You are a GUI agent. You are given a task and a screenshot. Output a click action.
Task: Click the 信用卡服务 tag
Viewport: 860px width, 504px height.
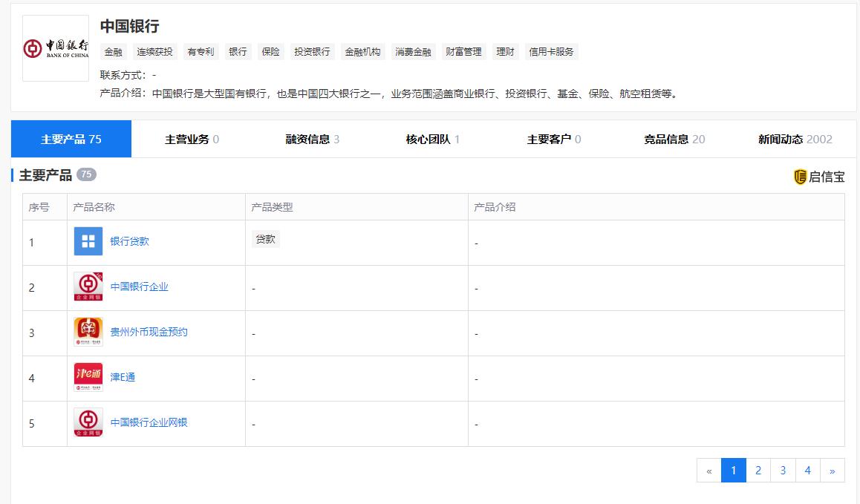(551, 51)
